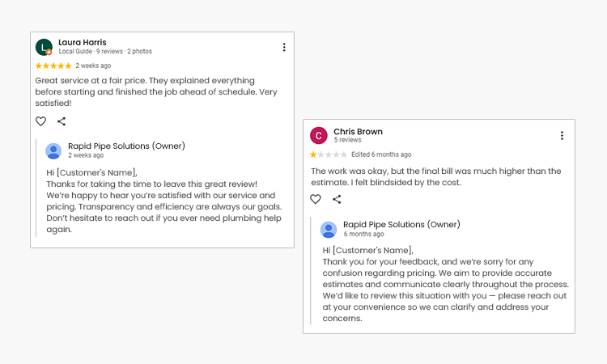Image resolution: width=607 pixels, height=364 pixels.
Task: Click the Local Guide badge details line
Action: click(x=105, y=52)
